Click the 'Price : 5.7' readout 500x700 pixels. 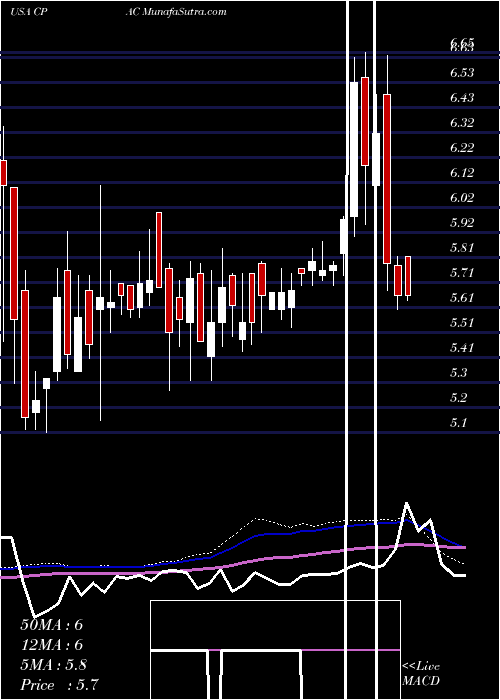(59, 685)
